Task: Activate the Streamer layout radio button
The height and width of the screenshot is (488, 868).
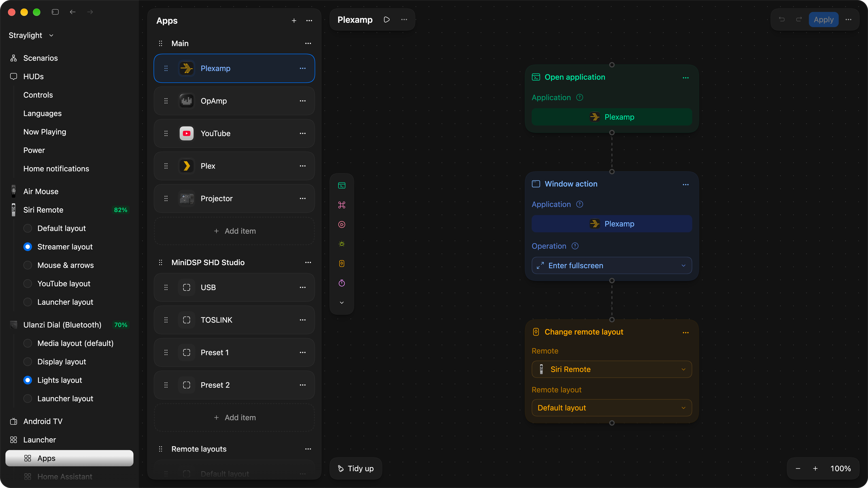Action: coord(28,247)
